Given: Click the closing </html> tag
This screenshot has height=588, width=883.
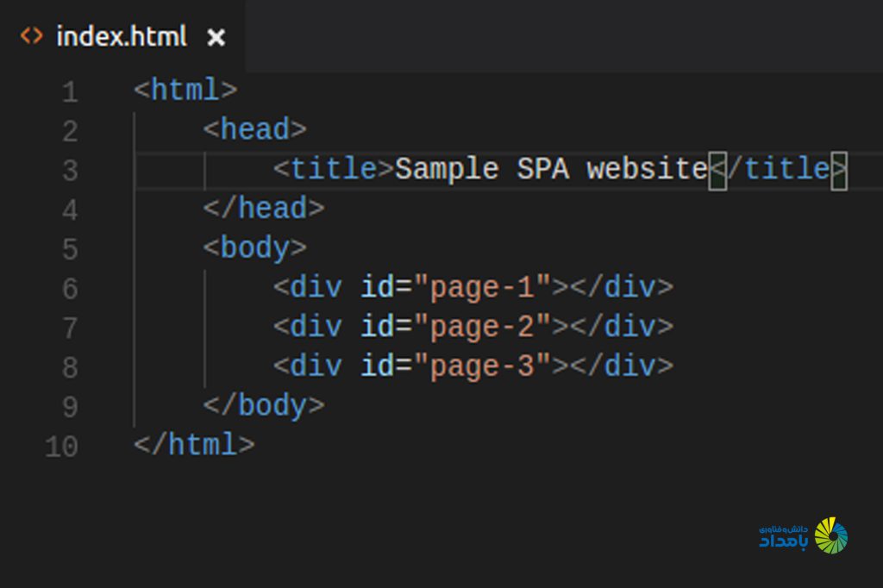Looking at the screenshot, I should click(194, 445).
